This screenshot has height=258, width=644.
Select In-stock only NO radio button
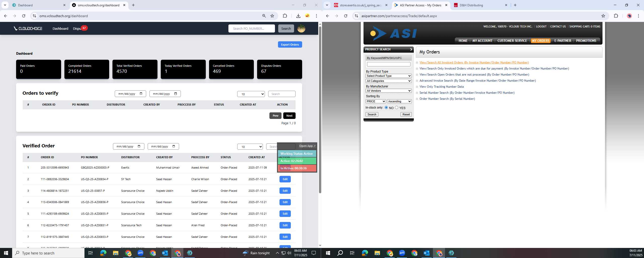point(386,108)
